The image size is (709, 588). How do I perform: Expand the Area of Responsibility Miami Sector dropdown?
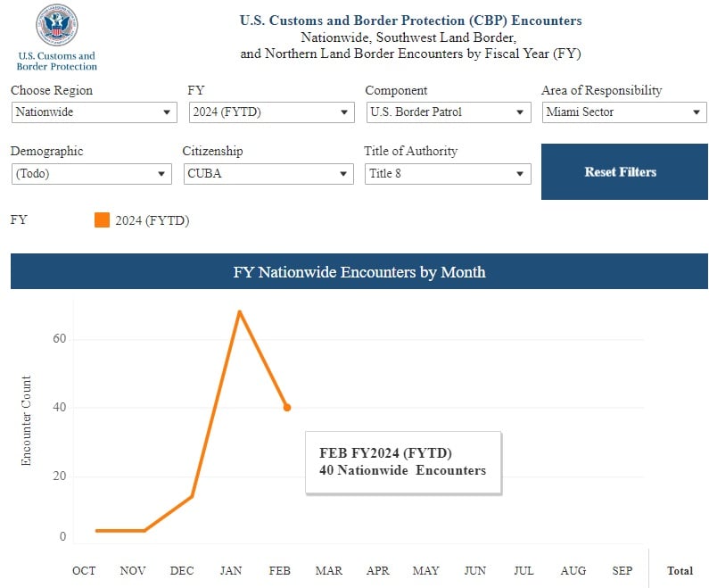[x=623, y=112]
